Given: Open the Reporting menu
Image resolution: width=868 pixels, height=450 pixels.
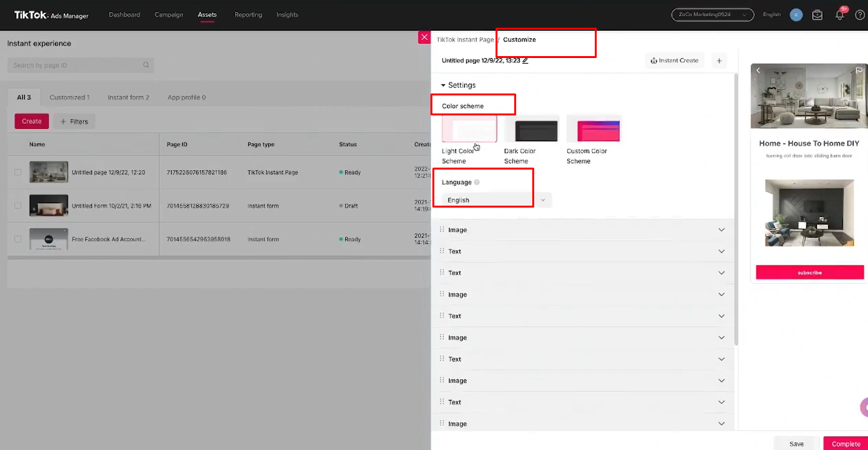Looking at the screenshot, I should tap(248, 15).
